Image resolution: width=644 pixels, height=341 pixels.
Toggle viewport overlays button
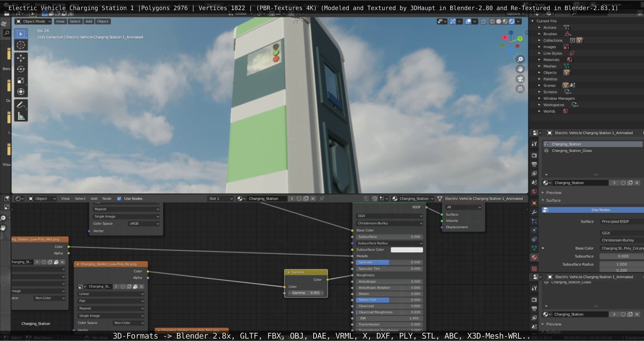point(468,22)
